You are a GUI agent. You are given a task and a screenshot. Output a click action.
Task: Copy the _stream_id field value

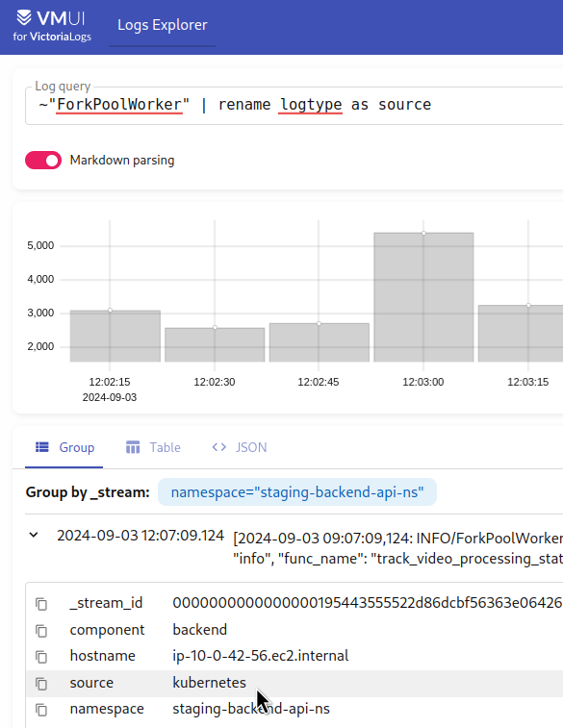(x=41, y=604)
